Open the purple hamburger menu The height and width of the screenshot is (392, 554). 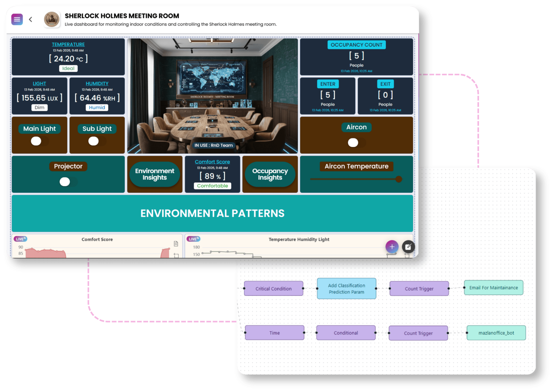click(17, 19)
